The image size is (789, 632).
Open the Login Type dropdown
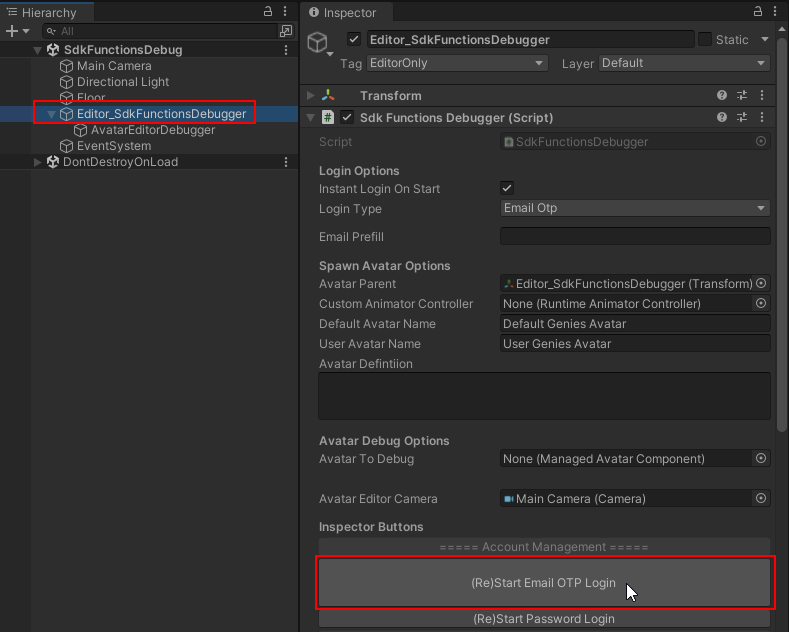click(x=634, y=209)
